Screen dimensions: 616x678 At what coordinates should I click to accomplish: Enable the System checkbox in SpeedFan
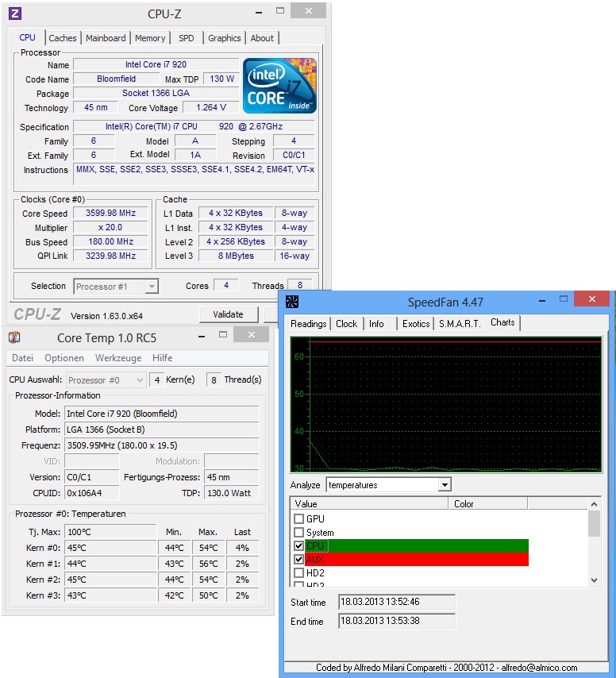point(298,532)
